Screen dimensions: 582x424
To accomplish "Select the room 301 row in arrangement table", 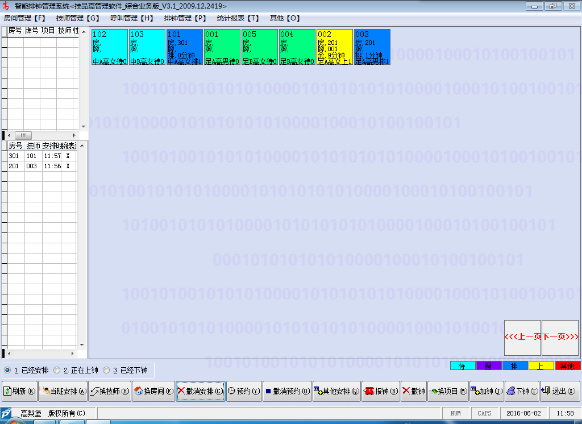I will coord(42,156).
